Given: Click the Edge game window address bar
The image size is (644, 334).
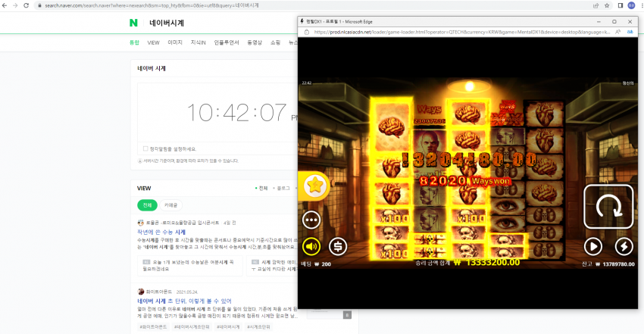Looking at the screenshot, I should [461, 32].
